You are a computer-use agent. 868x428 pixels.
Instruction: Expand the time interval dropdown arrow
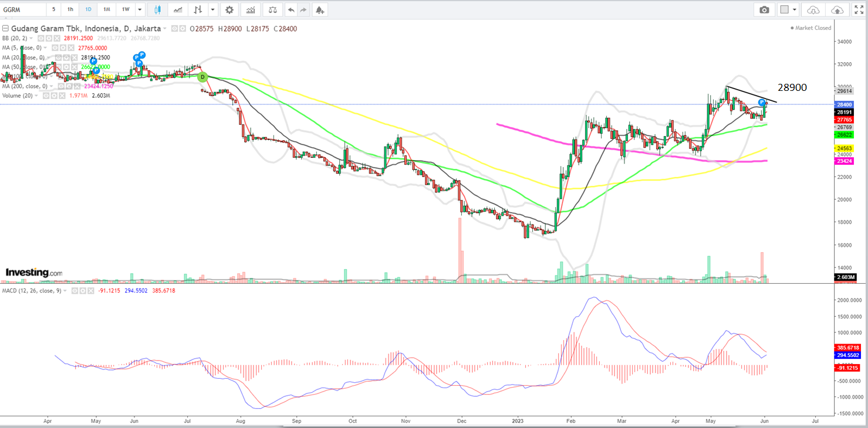(139, 9)
